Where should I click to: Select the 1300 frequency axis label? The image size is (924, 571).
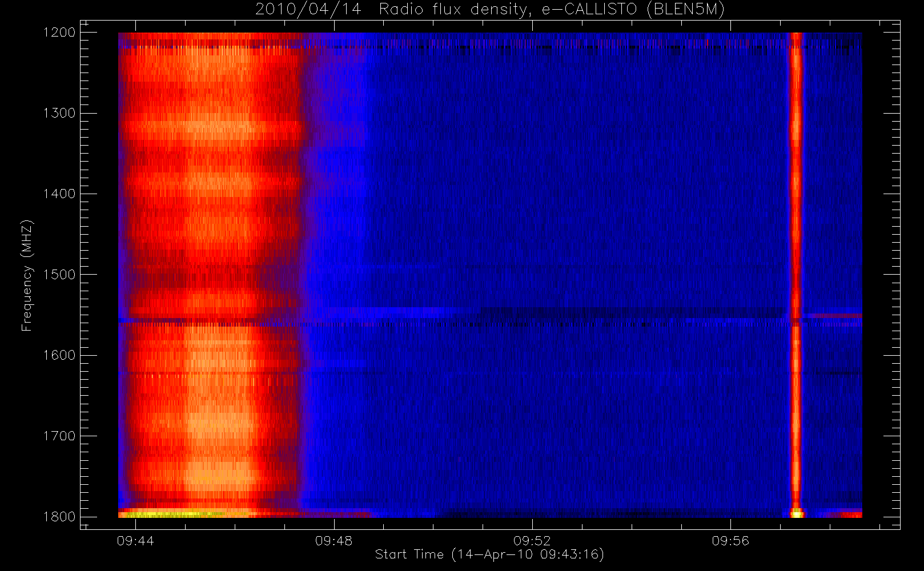click(x=59, y=113)
